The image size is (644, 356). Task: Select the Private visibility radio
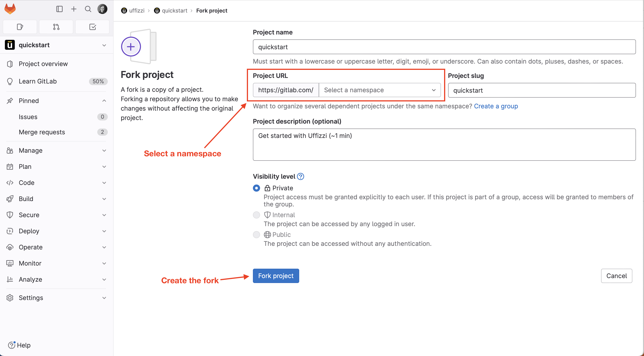click(x=256, y=188)
